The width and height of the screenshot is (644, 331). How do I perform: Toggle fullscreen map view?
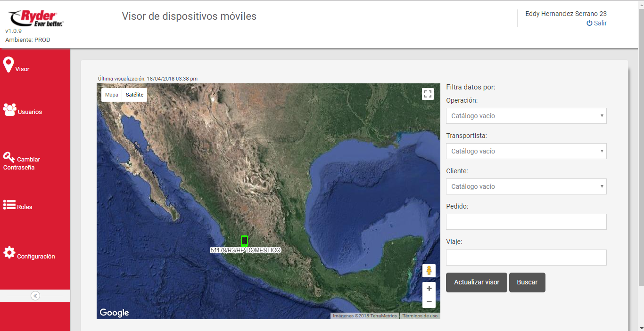428,94
